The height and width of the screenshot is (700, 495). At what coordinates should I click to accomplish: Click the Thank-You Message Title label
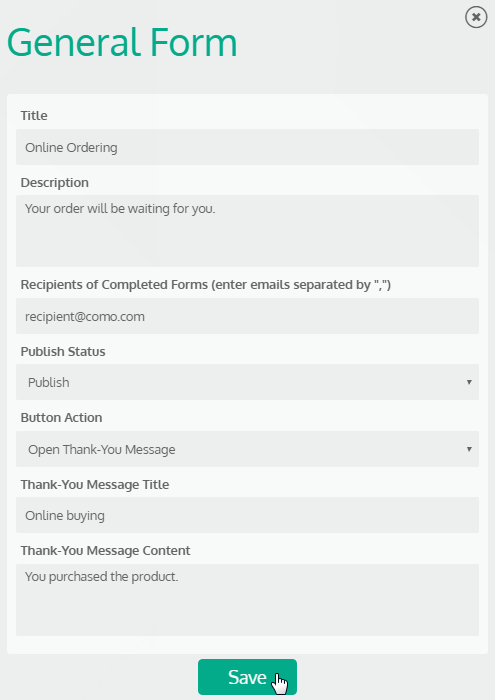(95, 485)
